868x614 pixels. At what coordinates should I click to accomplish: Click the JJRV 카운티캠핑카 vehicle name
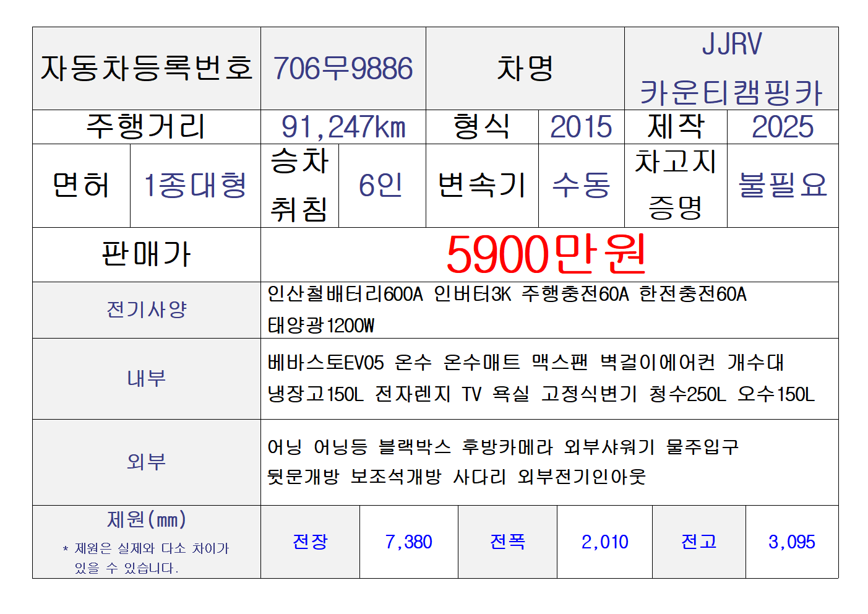point(731,69)
